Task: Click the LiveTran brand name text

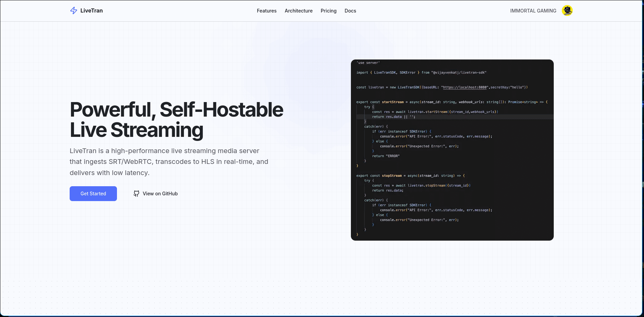Action: point(92,11)
